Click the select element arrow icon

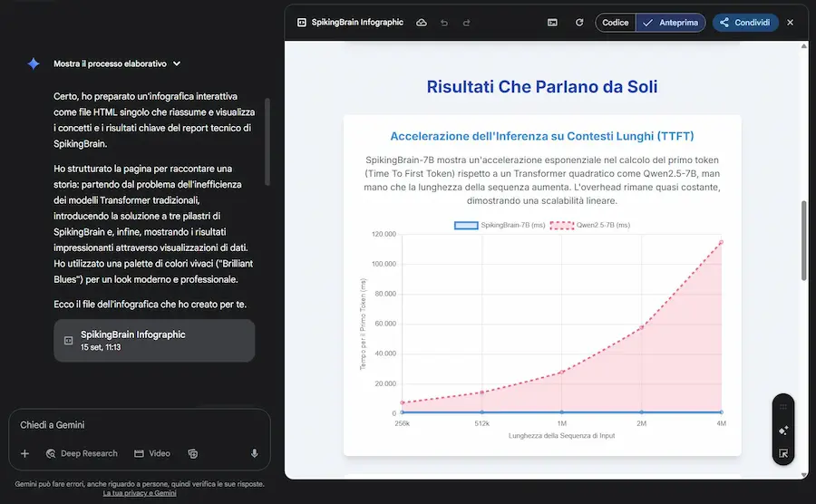(x=783, y=453)
